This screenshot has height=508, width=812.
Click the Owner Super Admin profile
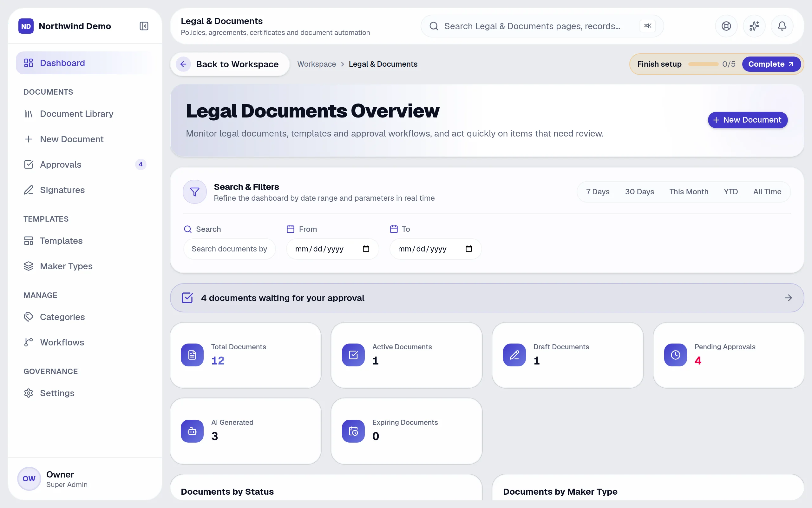[x=85, y=478]
